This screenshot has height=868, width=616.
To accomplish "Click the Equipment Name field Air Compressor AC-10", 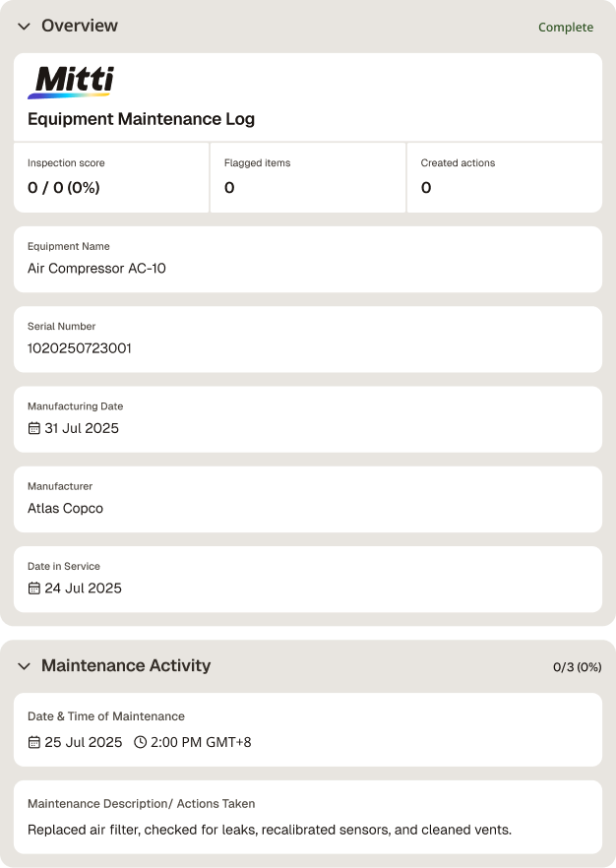I will click(x=308, y=260).
